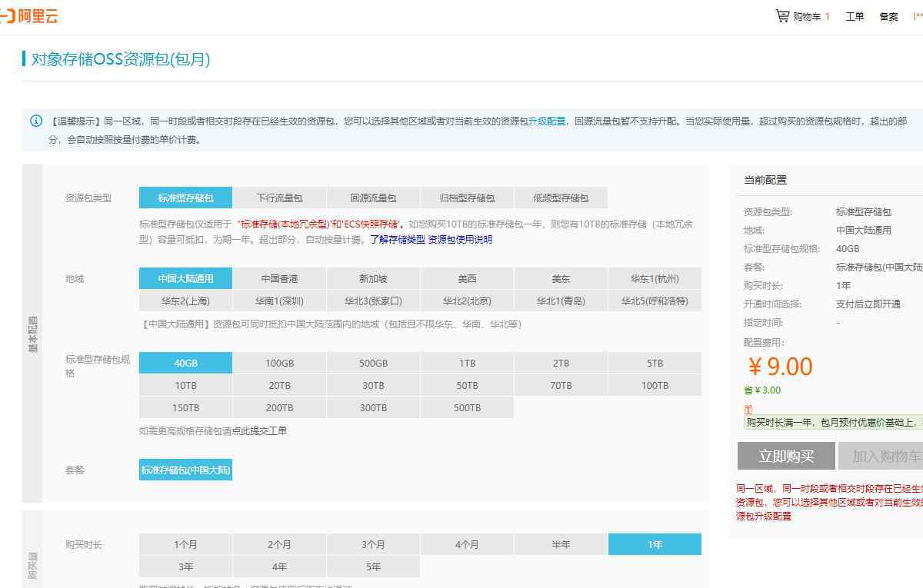923x588 pixels.
Task: Select the 40GB storage spec tile
Action: 185,363
